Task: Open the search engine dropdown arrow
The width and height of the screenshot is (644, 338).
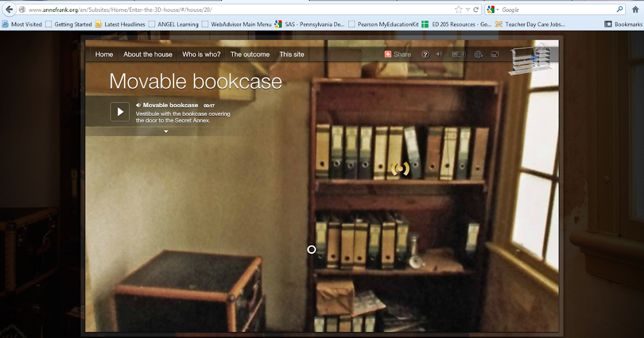Action: point(496,9)
